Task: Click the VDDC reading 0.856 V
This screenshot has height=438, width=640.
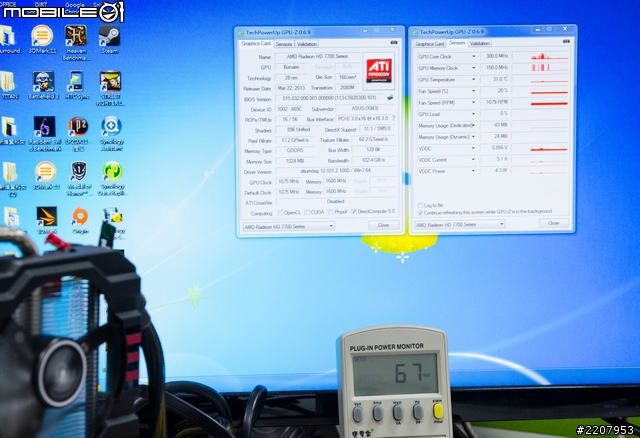Action: coord(495,148)
